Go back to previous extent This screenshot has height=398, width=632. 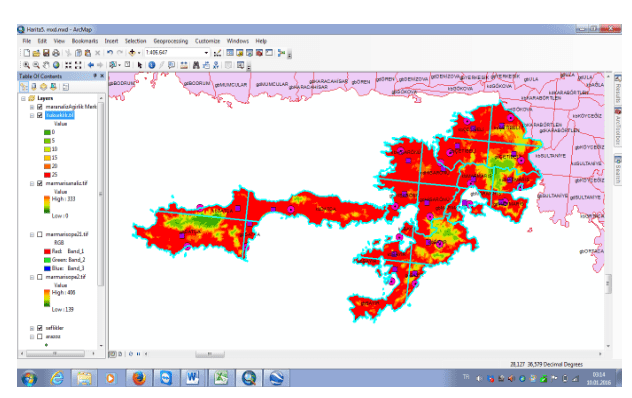point(91,65)
